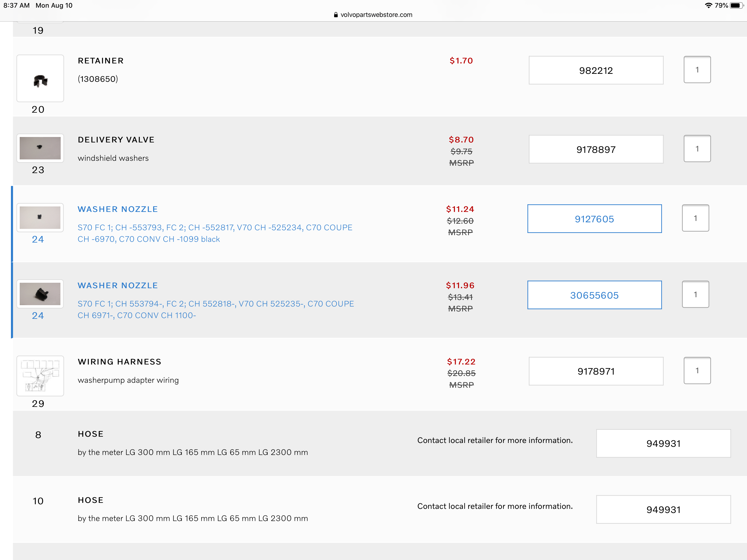747x560 pixels.
Task: Edit quantity for Washer Nozzle 30655605
Action: coord(695,294)
